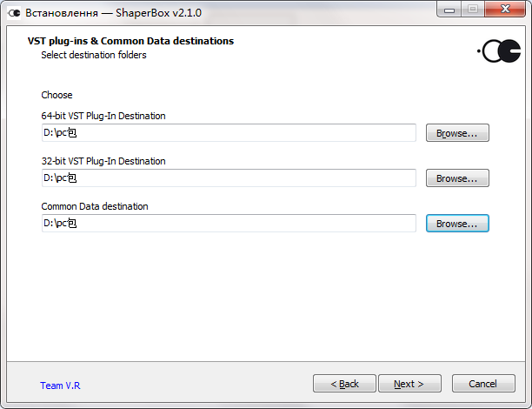Click the '64-bit VST Plug-In Destination' label
Image resolution: width=532 pixels, height=409 pixels.
coord(103,116)
